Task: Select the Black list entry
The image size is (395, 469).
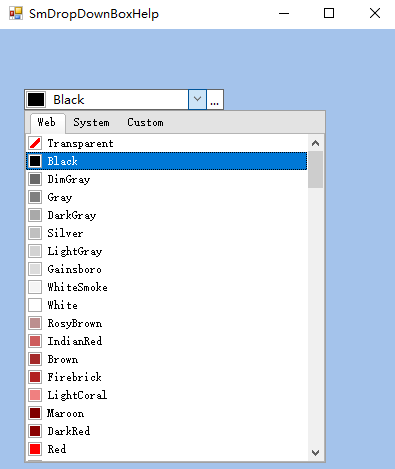Action: pos(167,161)
